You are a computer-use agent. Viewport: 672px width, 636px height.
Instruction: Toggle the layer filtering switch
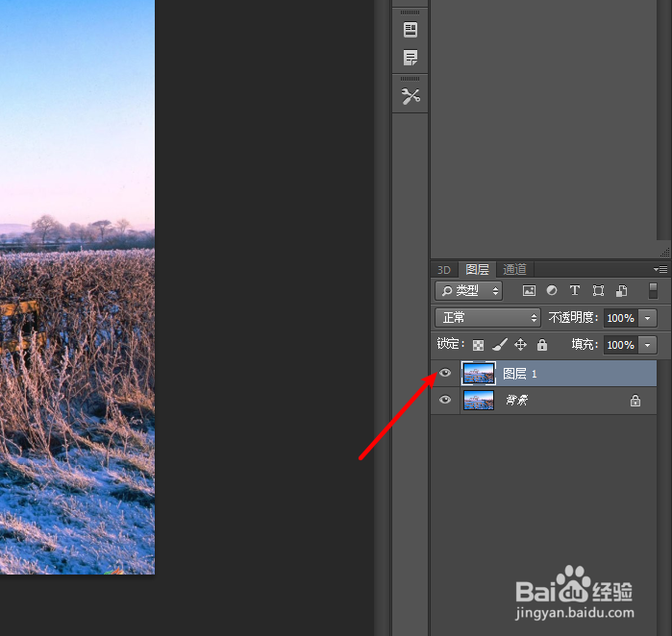[x=653, y=290]
